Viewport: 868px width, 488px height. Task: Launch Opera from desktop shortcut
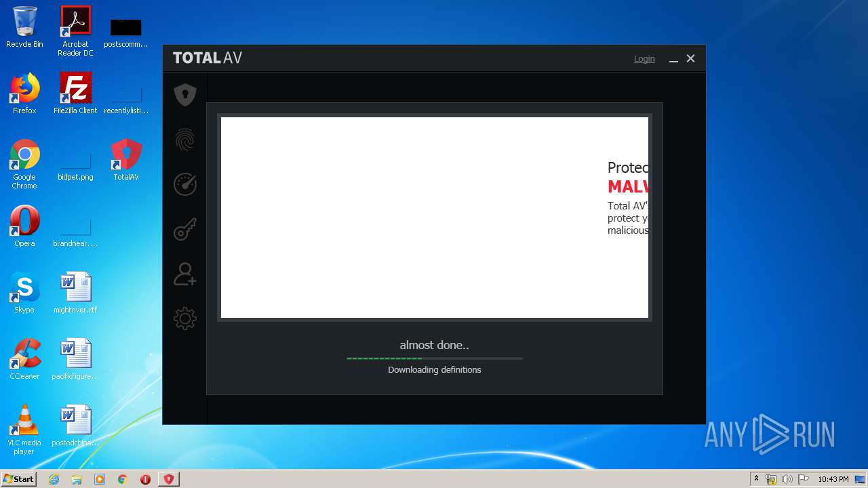tap(24, 226)
